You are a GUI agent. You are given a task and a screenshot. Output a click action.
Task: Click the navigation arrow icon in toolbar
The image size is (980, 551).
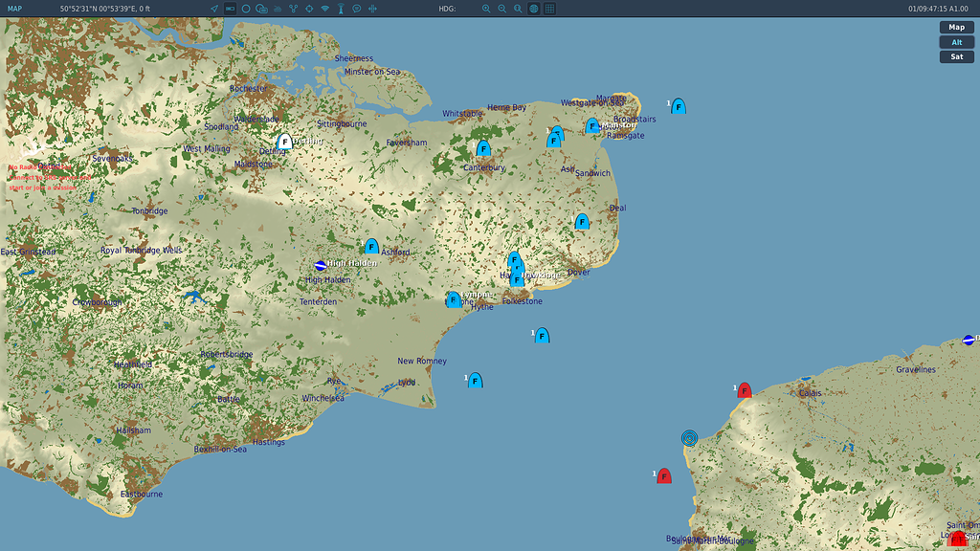click(x=214, y=9)
